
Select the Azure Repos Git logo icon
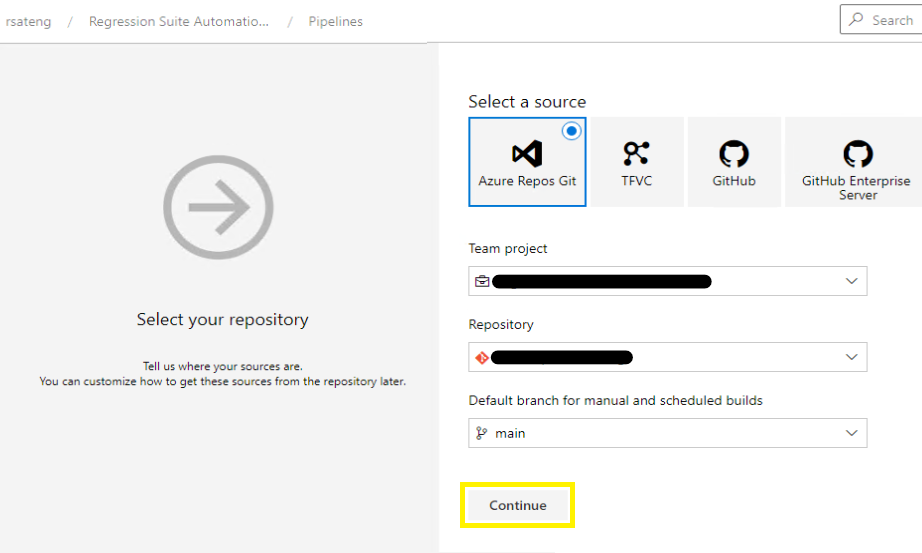(x=527, y=154)
